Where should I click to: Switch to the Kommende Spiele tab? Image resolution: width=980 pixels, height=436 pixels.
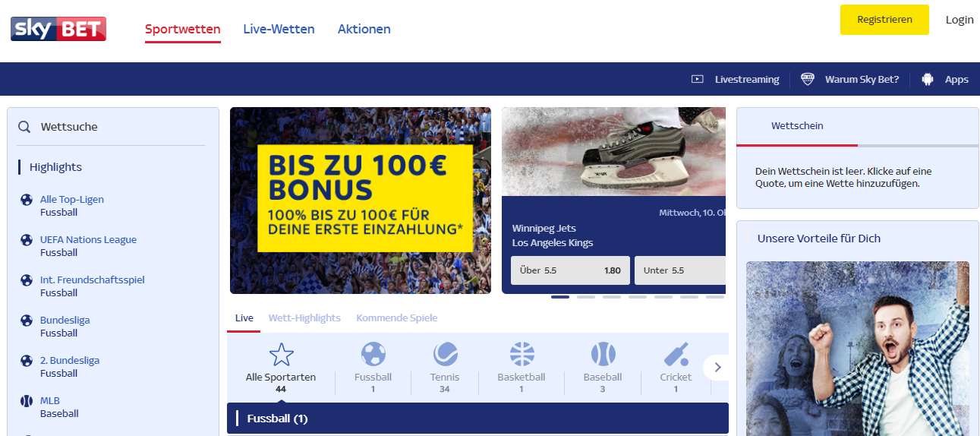(397, 318)
